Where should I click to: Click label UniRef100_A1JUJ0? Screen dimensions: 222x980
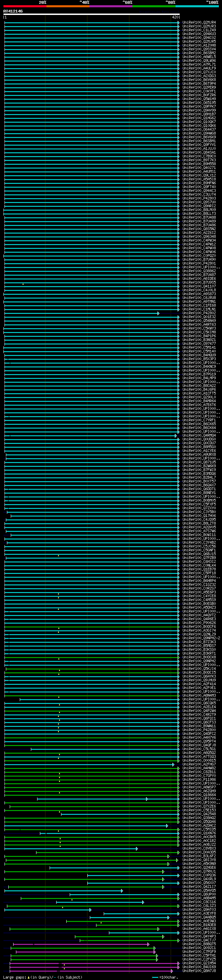(x=199, y=149)
